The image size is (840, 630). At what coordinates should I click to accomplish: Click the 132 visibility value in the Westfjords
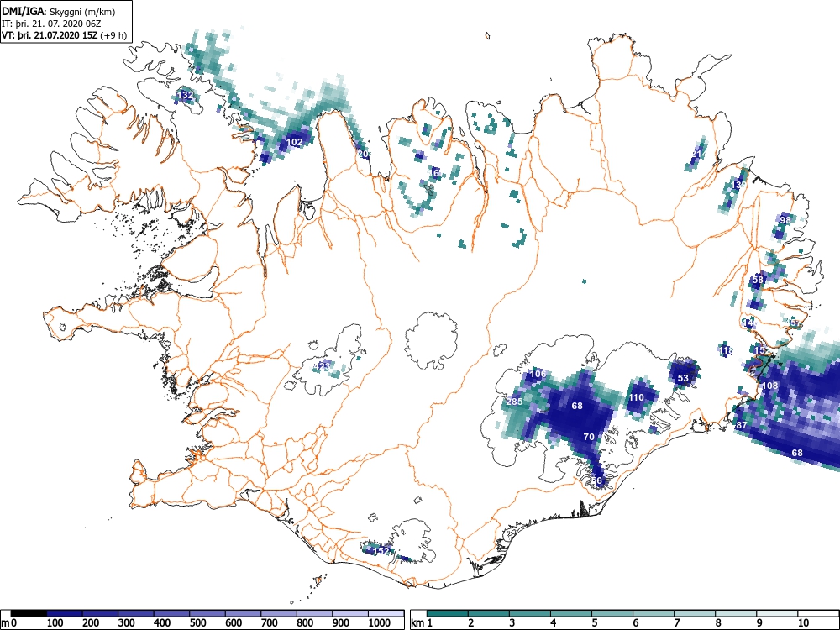185,96
